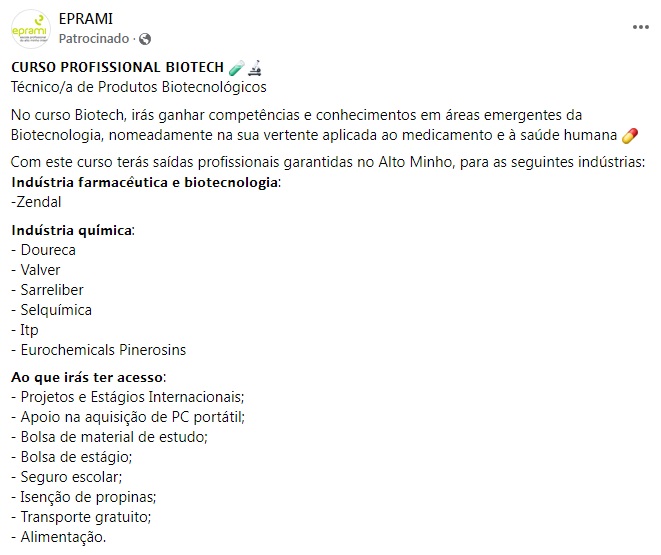The width and height of the screenshot is (661, 555).
Task: Click 'Indústria farmacêutica e biotecnologia' heading
Action: 145,182
